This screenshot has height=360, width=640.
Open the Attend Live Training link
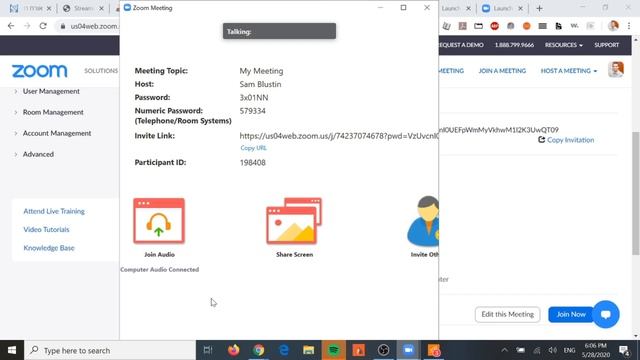tap(54, 211)
